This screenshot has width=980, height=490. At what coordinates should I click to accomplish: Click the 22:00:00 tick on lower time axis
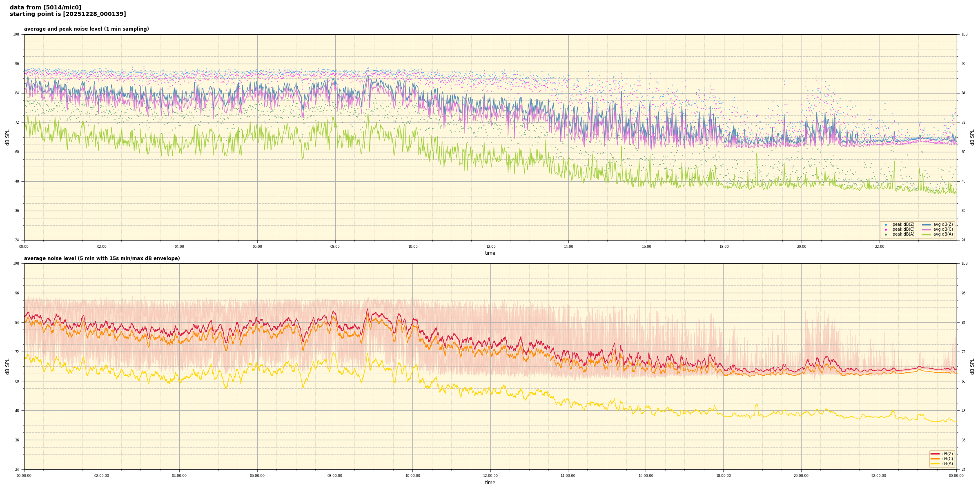(879, 476)
